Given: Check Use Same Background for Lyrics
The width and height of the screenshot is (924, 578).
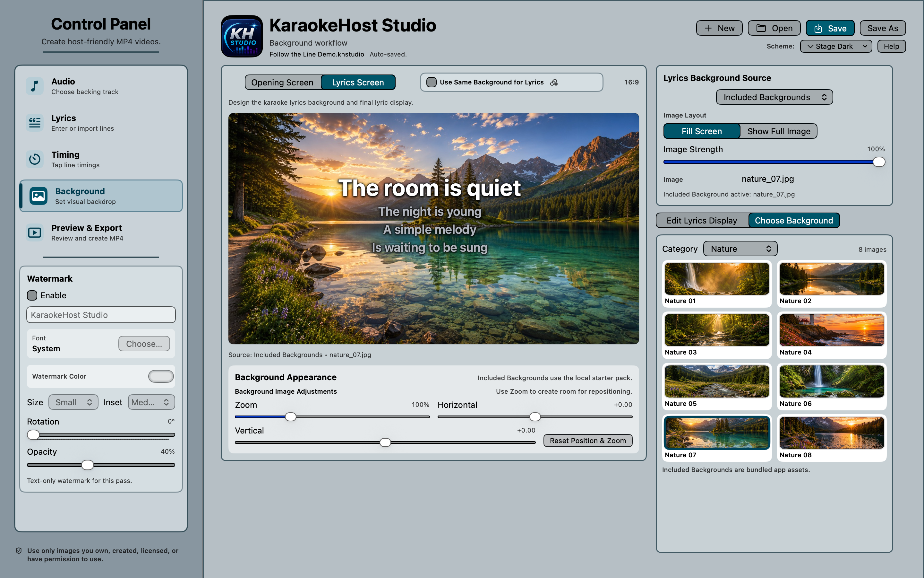Looking at the screenshot, I should coord(432,82).
